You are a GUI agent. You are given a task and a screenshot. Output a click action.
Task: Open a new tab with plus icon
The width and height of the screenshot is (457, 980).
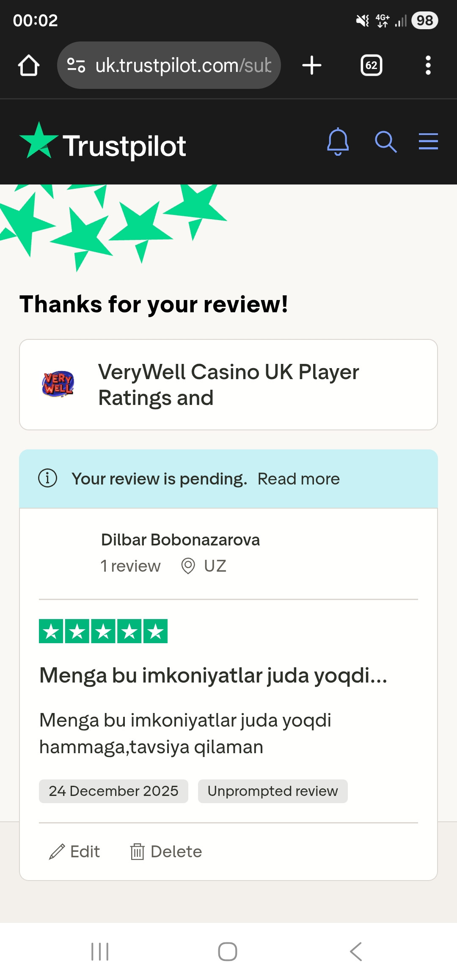(312, 66)
